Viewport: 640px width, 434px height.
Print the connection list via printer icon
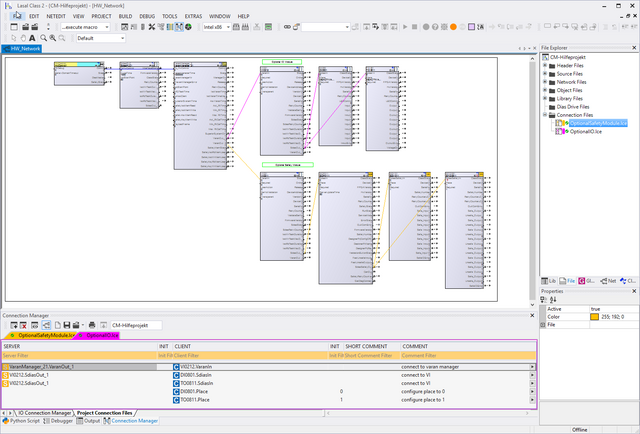[92, 325]
